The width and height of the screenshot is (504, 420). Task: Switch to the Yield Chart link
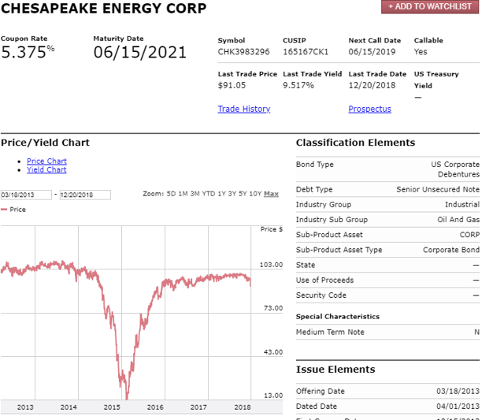click(46, 169)
